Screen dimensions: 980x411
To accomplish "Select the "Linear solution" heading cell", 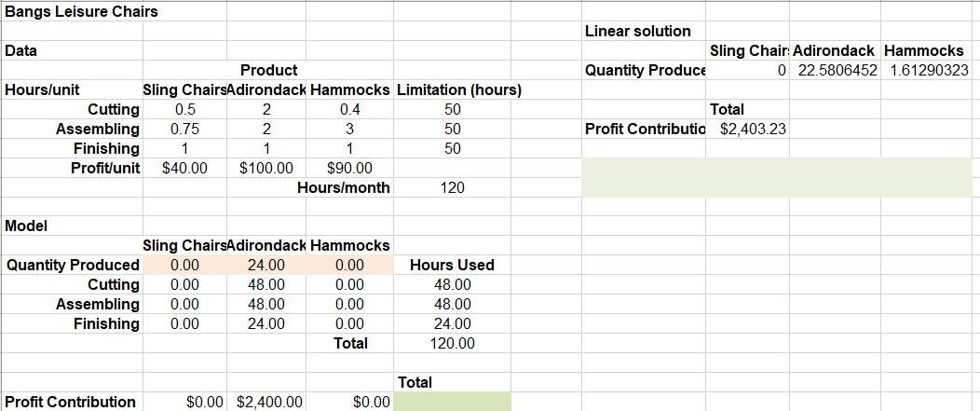I will click(638, 32).
